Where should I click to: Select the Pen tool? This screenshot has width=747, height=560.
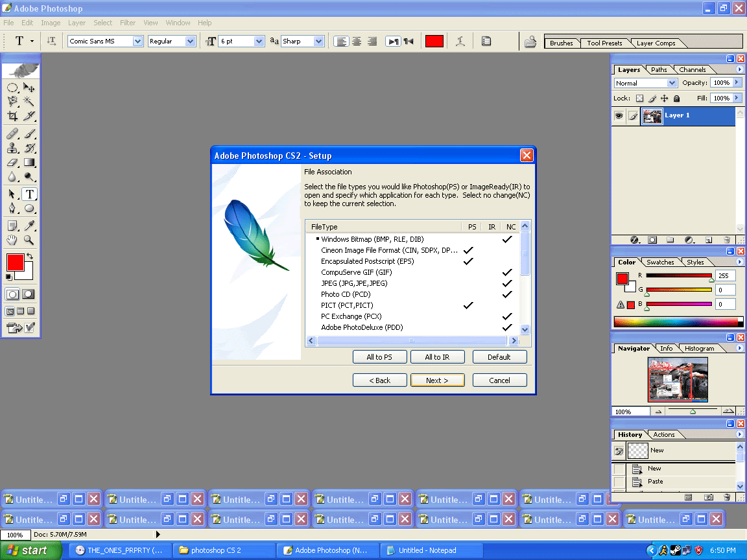click(x=12, y=208)
